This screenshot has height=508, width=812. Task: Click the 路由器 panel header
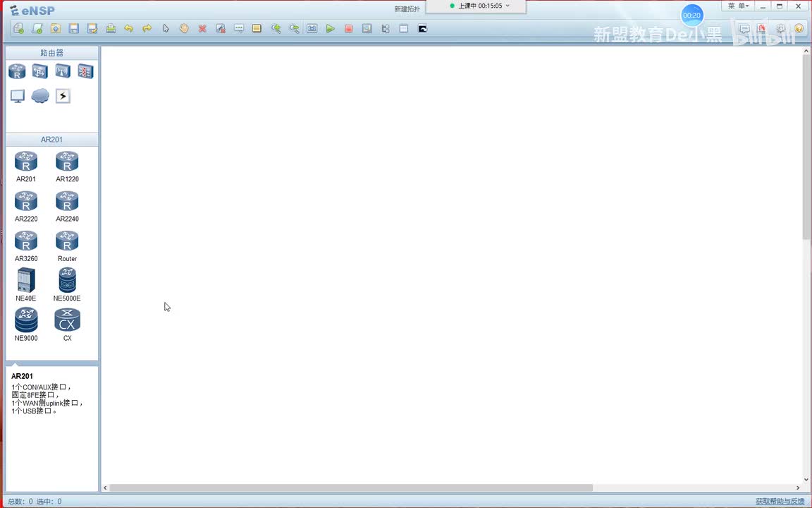click(51, 53)
